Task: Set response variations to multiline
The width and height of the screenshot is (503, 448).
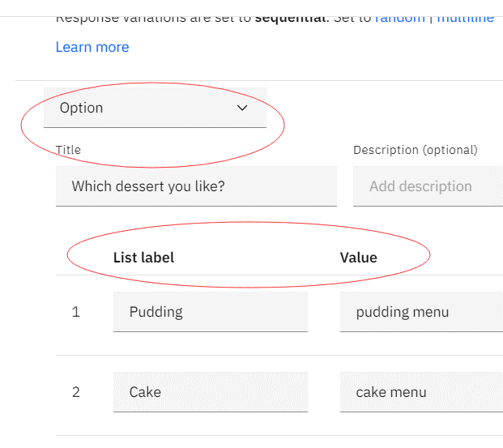Action: (465, 17)
